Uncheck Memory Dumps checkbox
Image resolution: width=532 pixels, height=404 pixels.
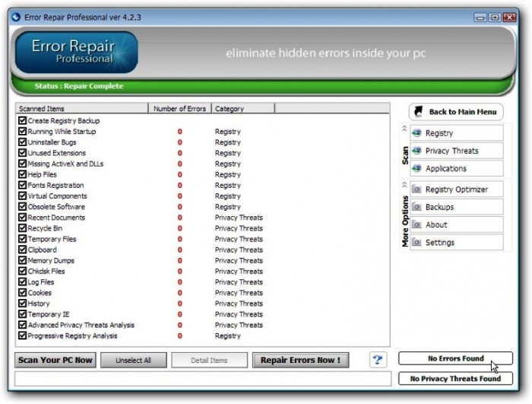(22, 260)
